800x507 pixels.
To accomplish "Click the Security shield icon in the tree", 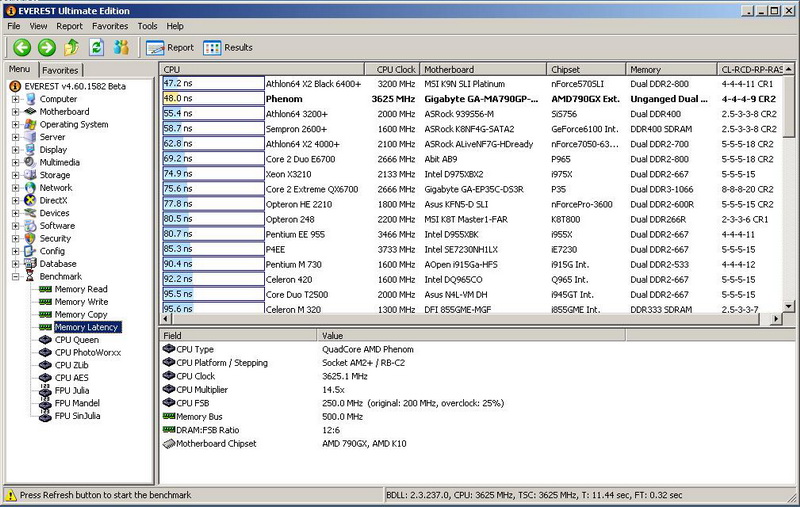I will click(x=31, y=238).
